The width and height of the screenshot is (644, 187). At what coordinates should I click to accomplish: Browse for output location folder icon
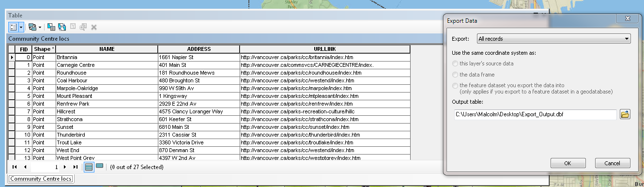tap(625, 114)
